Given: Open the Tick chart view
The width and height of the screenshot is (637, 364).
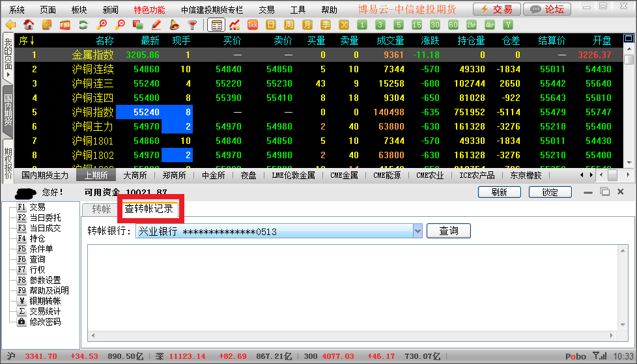Looking at the screenshot, I should (253, 25).
